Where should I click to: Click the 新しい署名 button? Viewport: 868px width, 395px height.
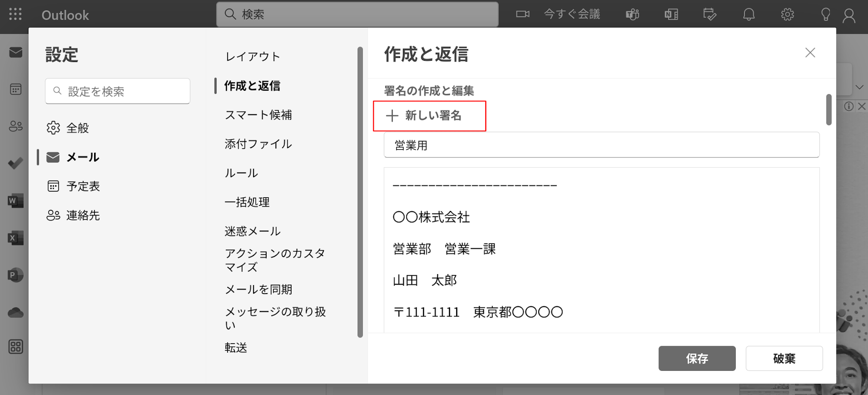pyautogui.click(x=429, y=116)
